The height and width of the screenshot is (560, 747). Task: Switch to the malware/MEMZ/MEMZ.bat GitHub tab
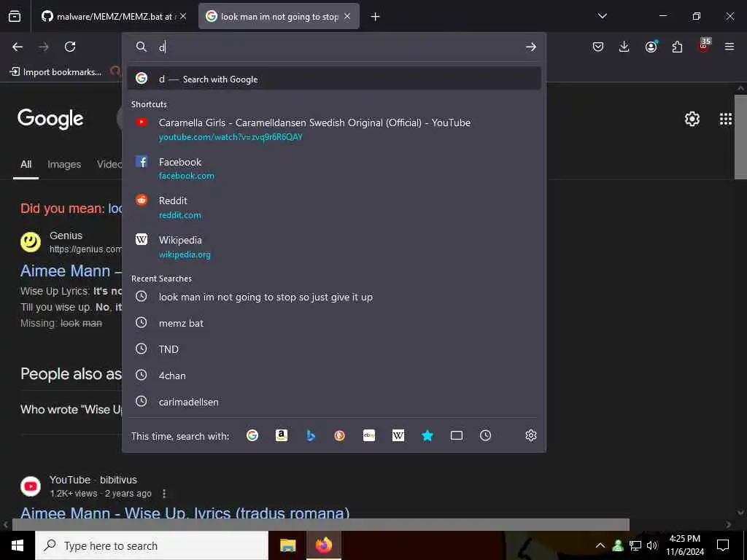(x=113, y=17)
